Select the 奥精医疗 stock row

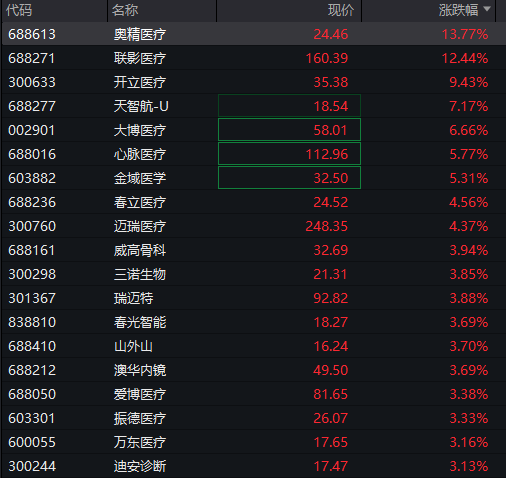[x=254, y=34]
